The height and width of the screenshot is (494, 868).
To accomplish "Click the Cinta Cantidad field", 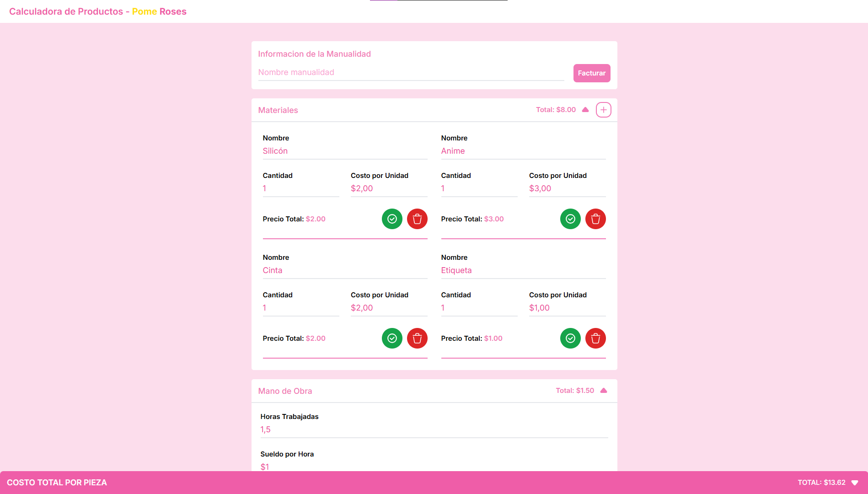I will coord(300,308).
